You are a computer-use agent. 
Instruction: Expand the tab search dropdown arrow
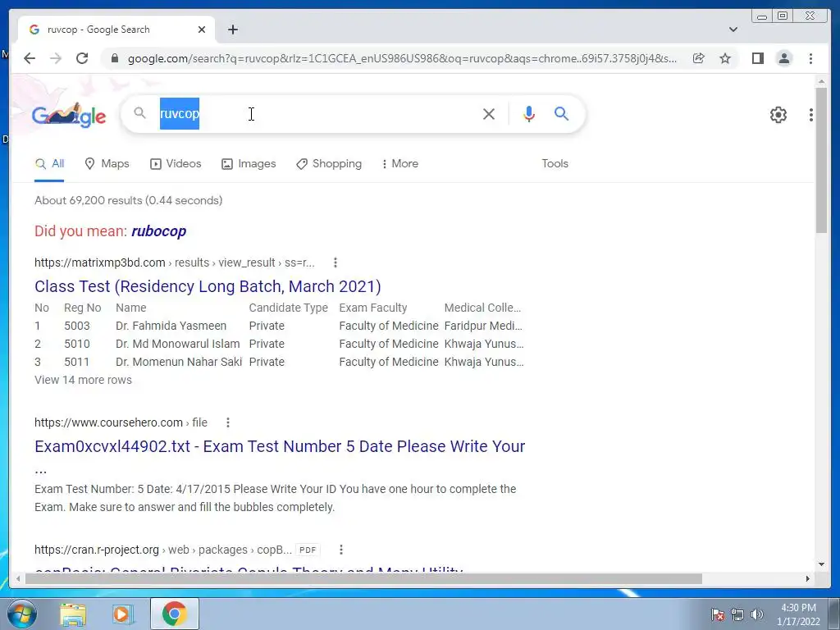tap(733, 30)
